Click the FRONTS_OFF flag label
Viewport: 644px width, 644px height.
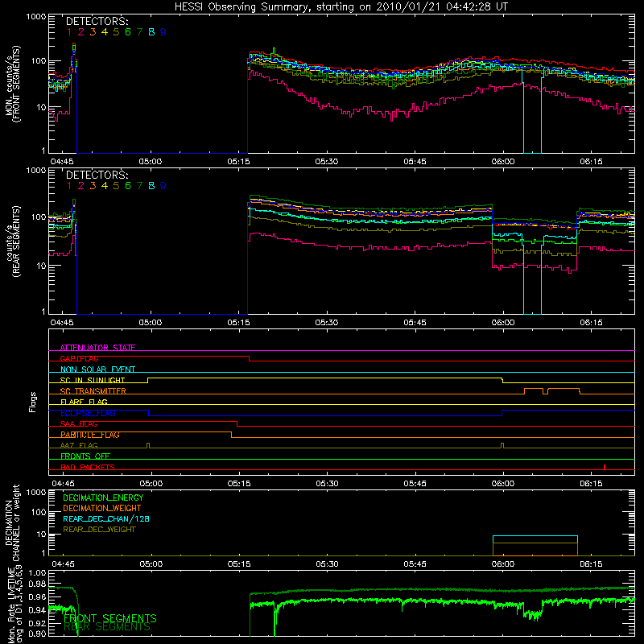pos(85,456)
